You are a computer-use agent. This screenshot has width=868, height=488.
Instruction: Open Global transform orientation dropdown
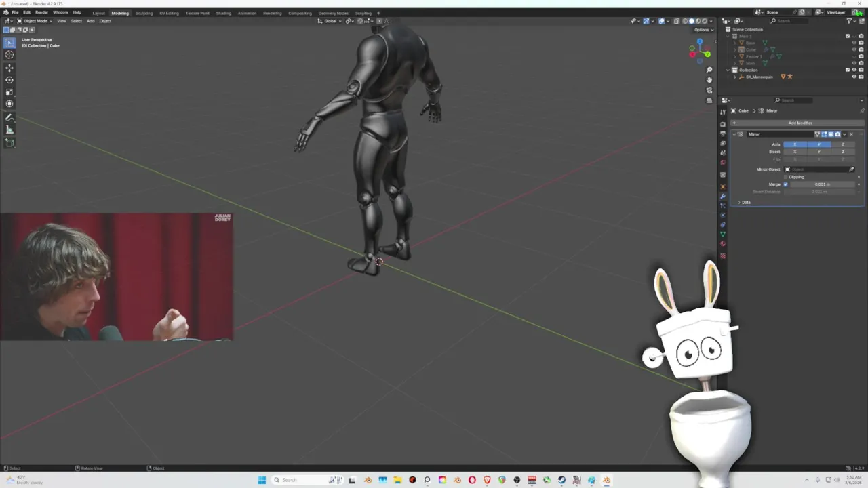click(330, 21)
